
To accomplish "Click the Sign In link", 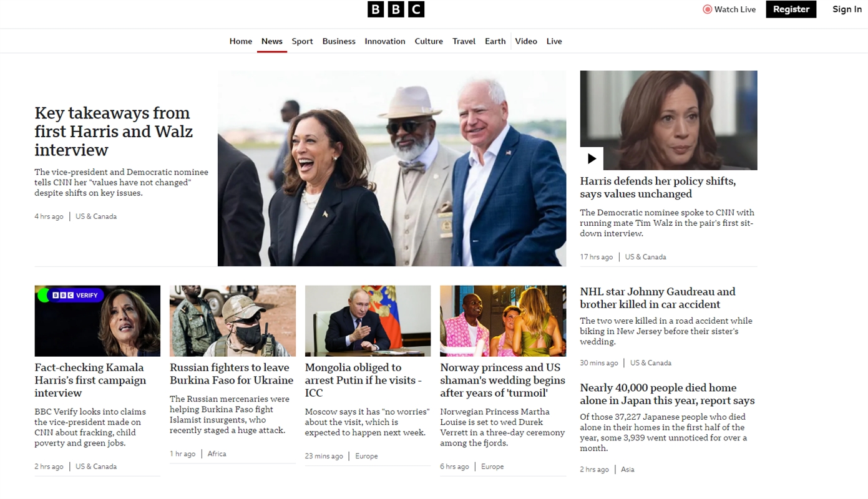I will coord(847,9).
